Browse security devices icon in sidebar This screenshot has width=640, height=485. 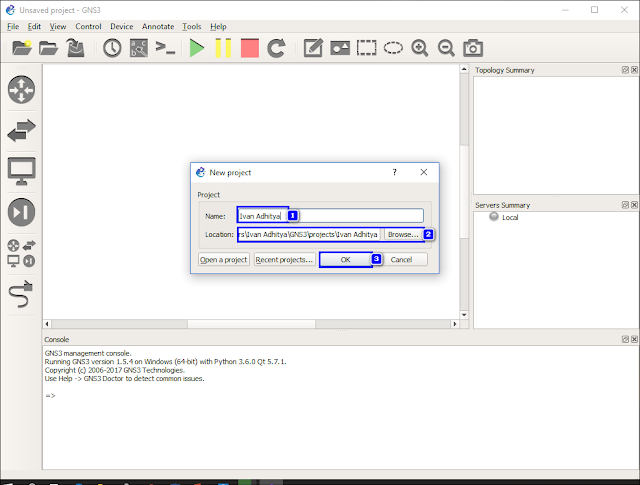pos(21,212)
